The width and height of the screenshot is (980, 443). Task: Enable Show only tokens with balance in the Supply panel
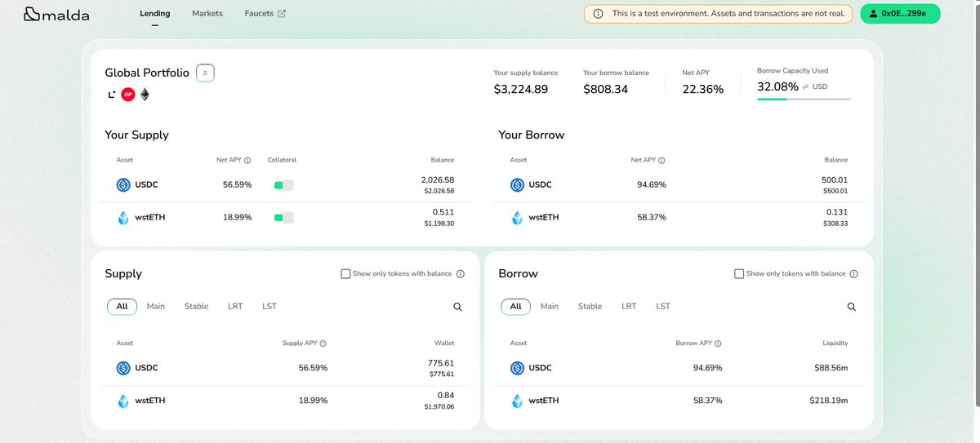tap(345, 274)
